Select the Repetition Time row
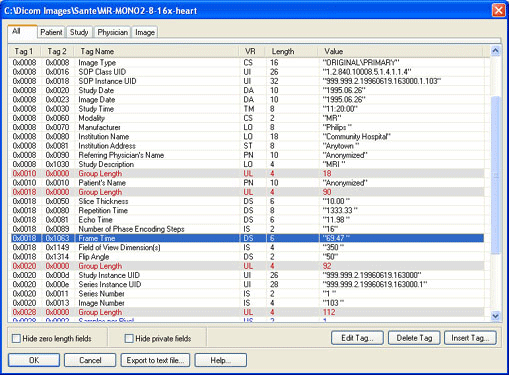Screen dimensions: 509x375 coord(246,211)
